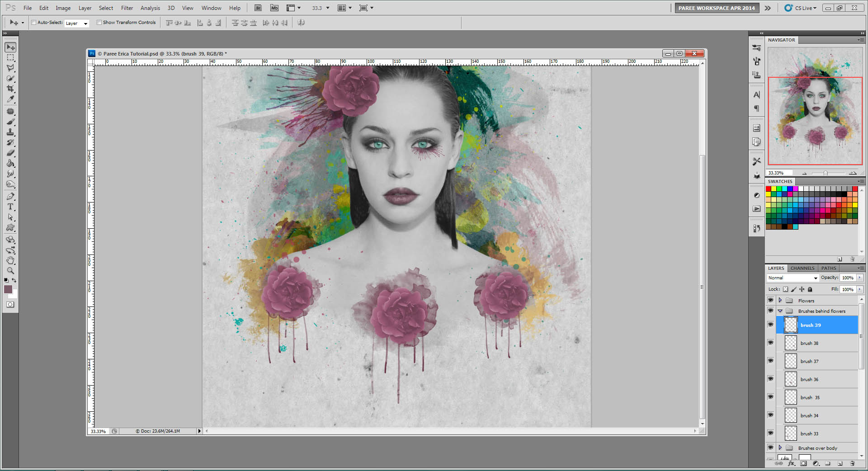Viewport: 868px width, 471px height.
Task: Open the blend mode Normal dropdown
Action: (793, 278)
